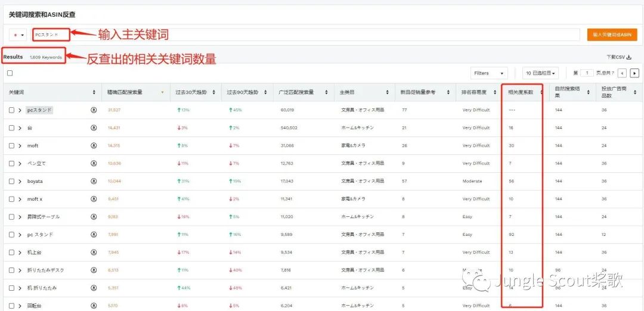The image size is (644, 311).
Task: Go to next results page arrow
Action: [x=634, y=73]
